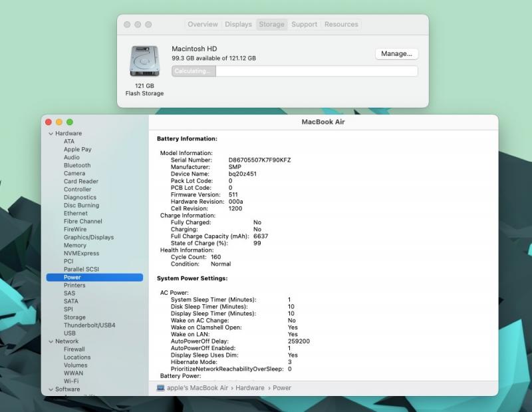Click the laptop icon in path bar
Image resolution: width=532 pixels, height=412 pixels.
160,388
